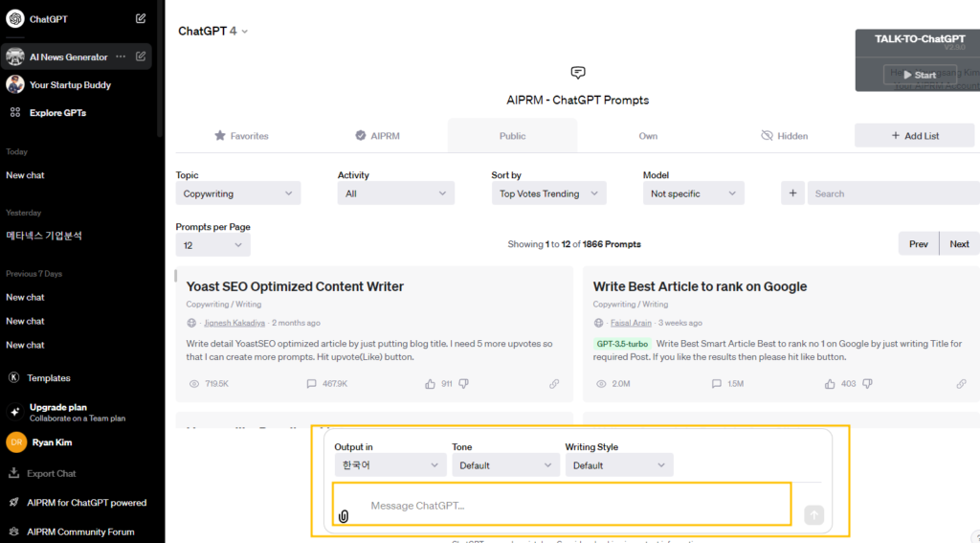Click the Templates K icon
Viewport: 980px width, 543px height.
[13, 377]
